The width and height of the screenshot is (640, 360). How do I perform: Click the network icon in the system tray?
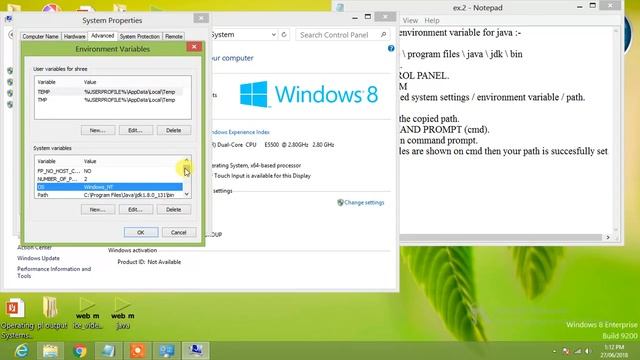click(577, 351)
